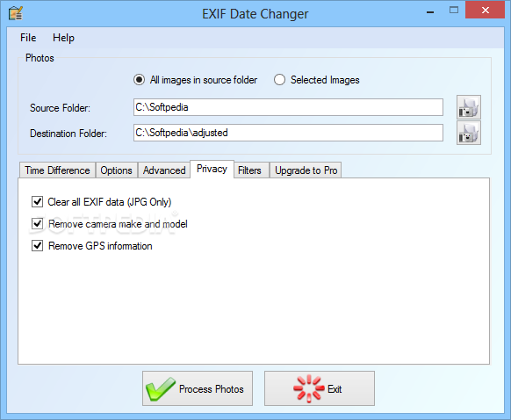Focus the Source Folder path field
The image size is (511, 420).
[x=288, y=107]
